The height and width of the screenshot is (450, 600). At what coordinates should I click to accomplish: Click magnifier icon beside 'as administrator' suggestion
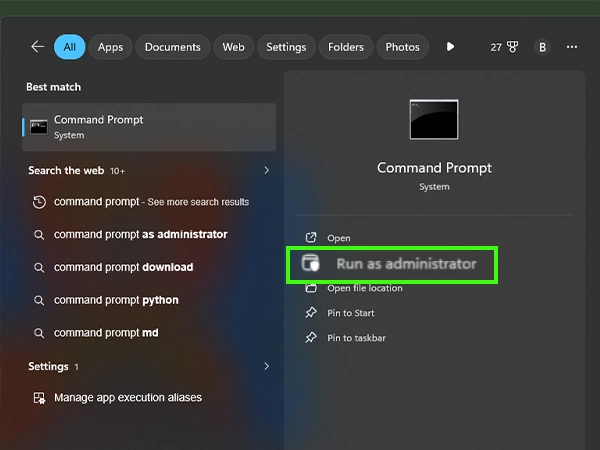tap(39, 235)
